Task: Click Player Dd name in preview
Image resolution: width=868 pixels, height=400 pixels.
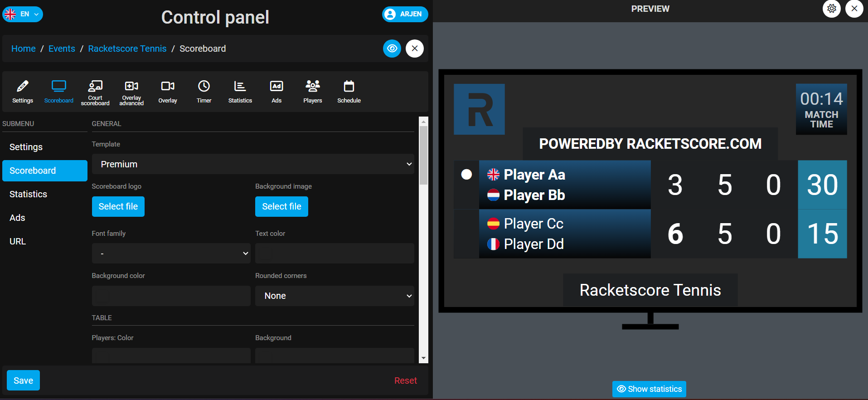Action: click(534, 244)
